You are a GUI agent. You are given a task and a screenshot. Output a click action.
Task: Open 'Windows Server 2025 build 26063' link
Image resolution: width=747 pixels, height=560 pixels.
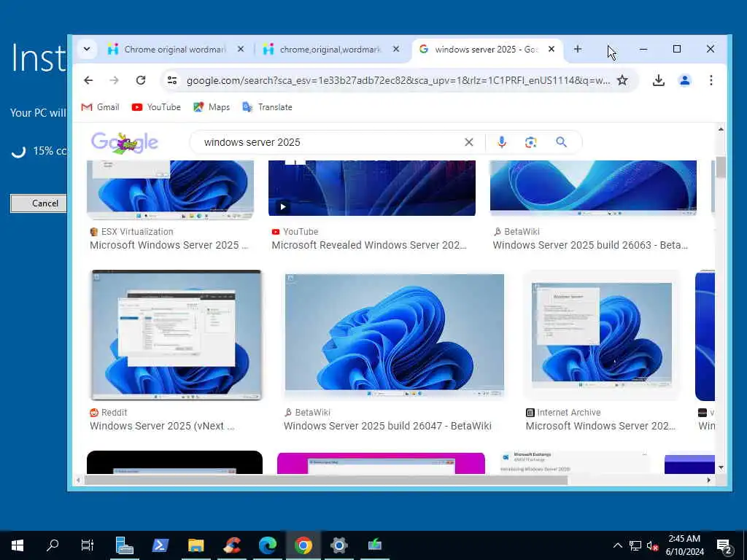590,245
